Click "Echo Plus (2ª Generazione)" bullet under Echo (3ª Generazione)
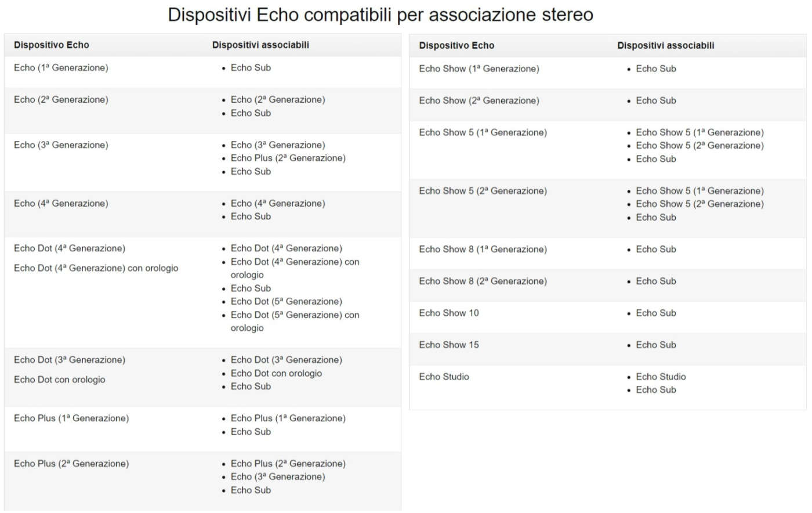812x513 pixels. pyautogui.click(x=288, y=158)
